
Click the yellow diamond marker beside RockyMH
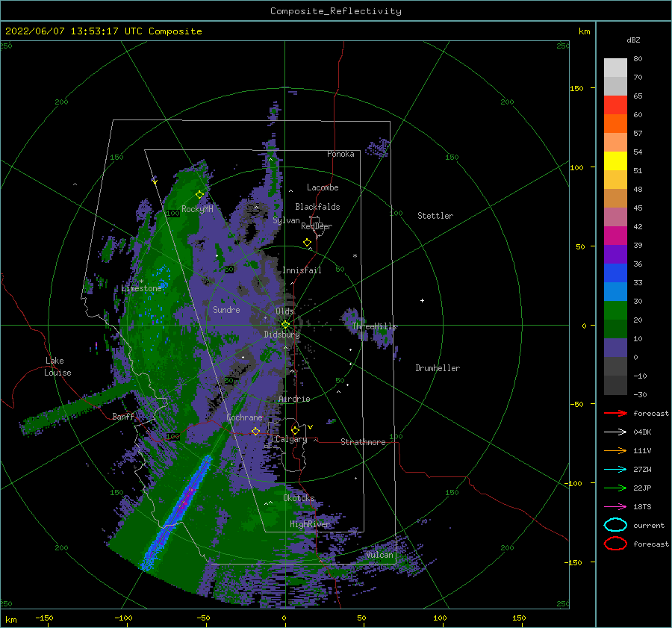[x=199, y=195]
